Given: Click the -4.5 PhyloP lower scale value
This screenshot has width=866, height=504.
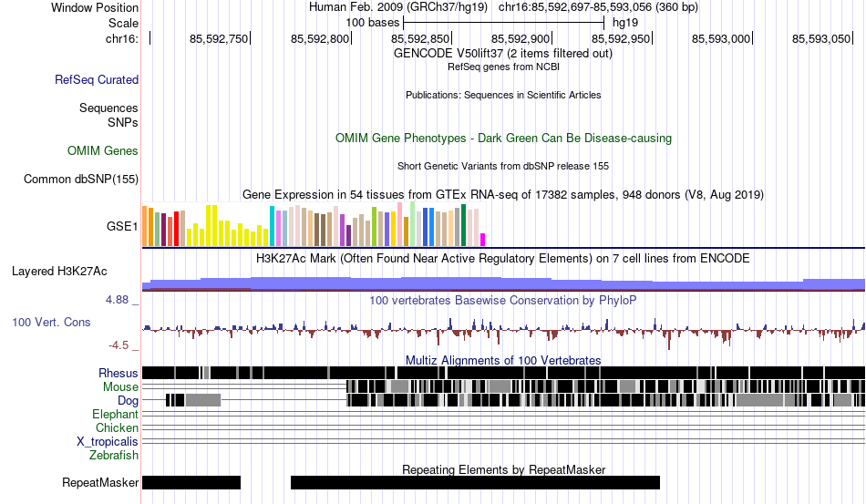Looking at the screenshot, I should 119,345.
